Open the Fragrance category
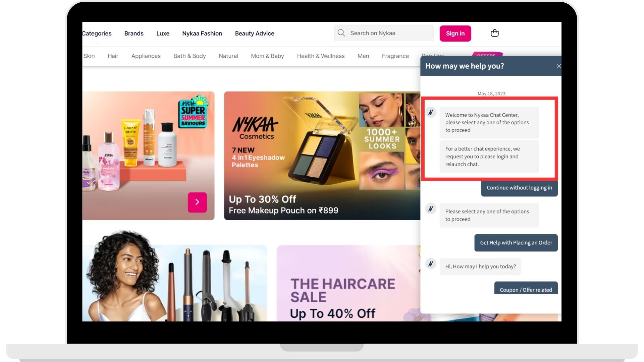The width and height of the screenshot is (644, 362). [x=395, y=56]
